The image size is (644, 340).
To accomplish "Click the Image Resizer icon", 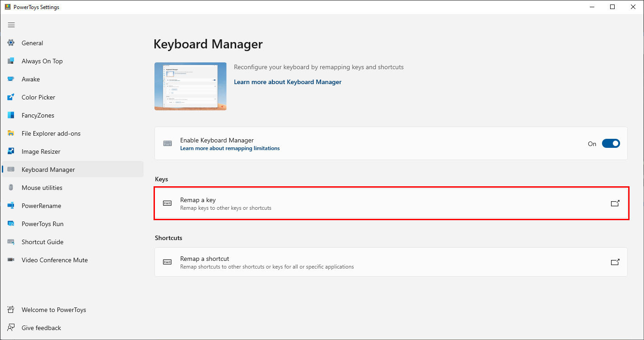I will (10, 151).
